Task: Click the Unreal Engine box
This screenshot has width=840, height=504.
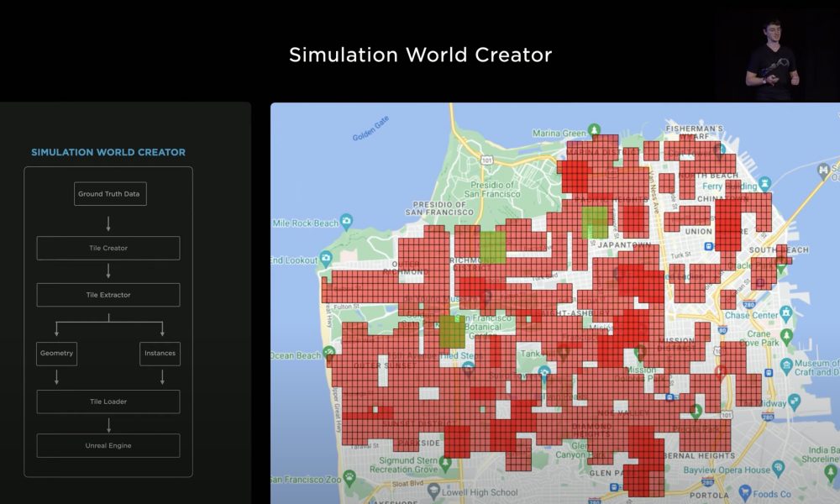Action: pos(108,445)
